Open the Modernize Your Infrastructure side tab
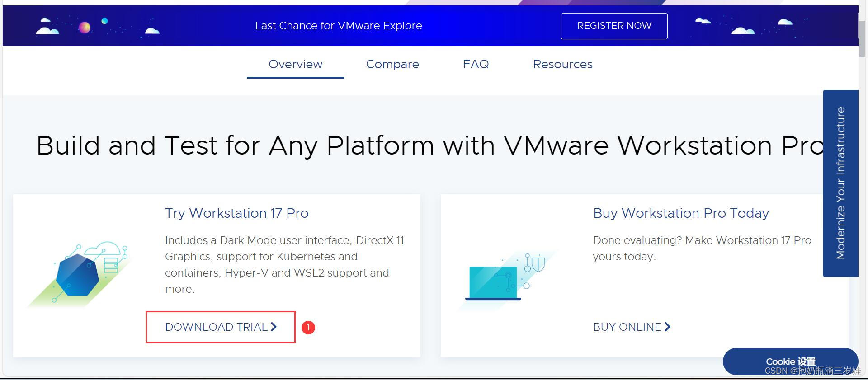Image resolution: width=868 pixels, height=380 pixels. 840,183
